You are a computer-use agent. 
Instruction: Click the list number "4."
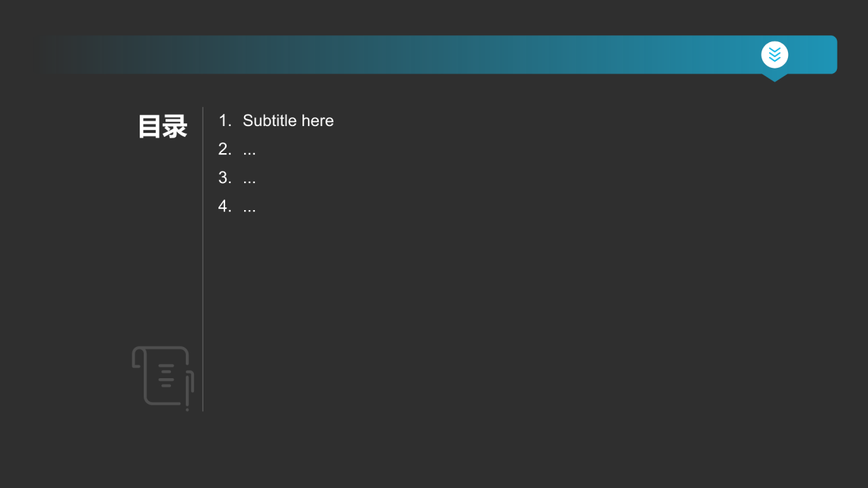tap(225, 206)
